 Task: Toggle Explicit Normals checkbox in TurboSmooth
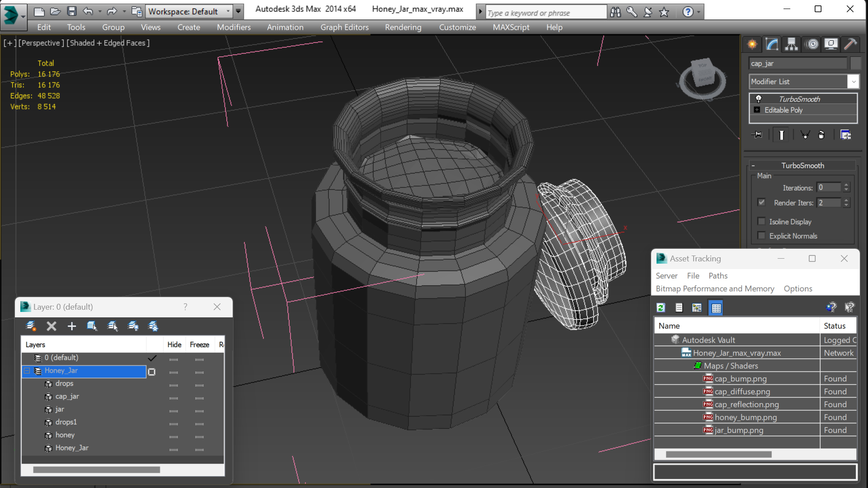coord(761,235)
